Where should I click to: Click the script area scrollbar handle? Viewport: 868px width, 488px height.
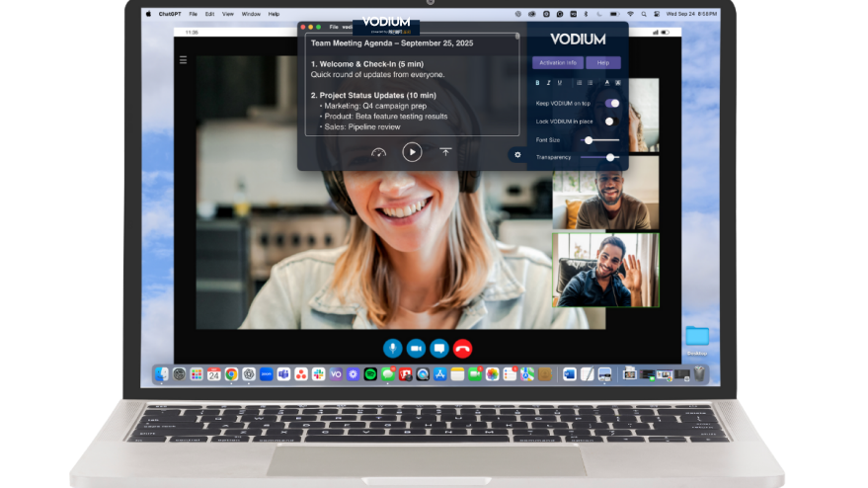[x=517, y=37]
